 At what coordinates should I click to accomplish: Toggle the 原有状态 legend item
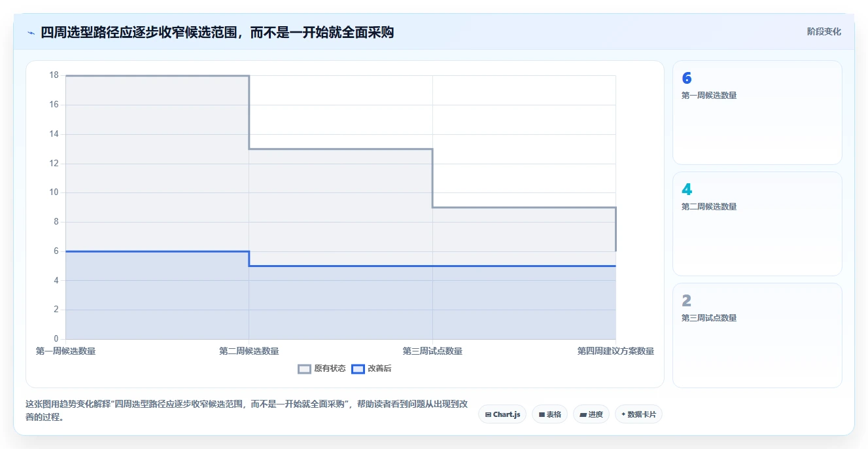[x=322, y=368]
